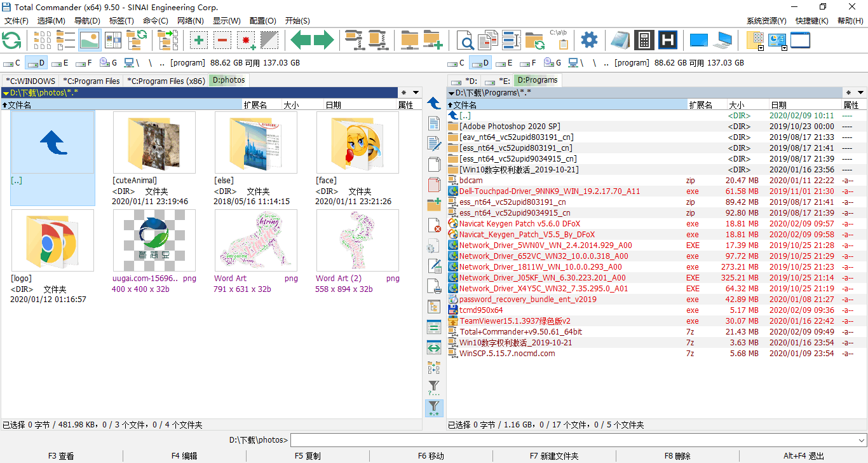
Task: Go forward with the right green arrow
Action: click(323, 40)
